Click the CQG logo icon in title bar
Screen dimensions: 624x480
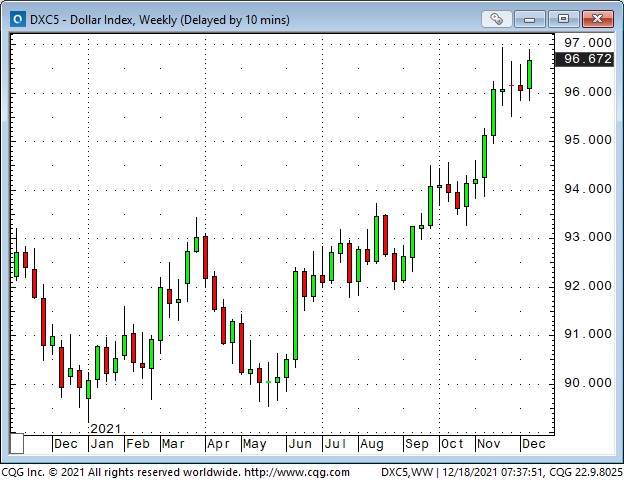(x=18, y=19)
